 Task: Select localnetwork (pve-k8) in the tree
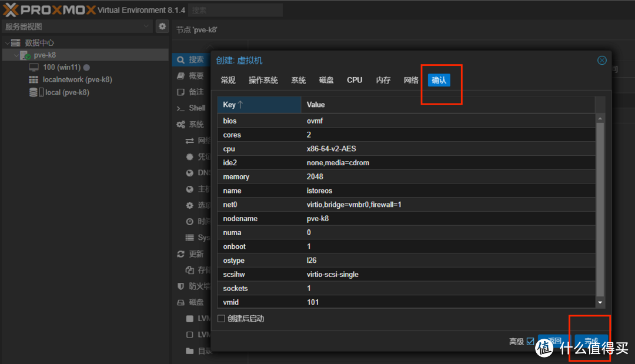click(x=78, y=80)
